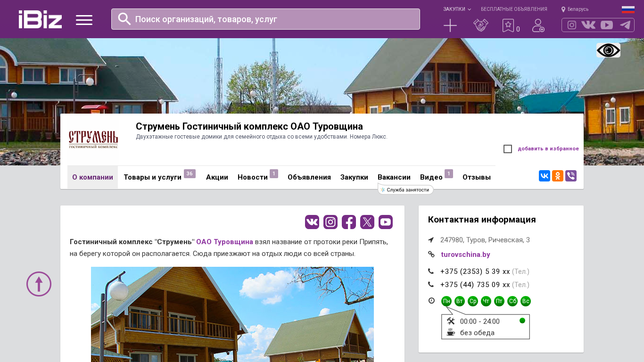Image resolution: width=644 pixels, height=362 pixels.
Task: Open the user registration icon
Action: point(538,25)
